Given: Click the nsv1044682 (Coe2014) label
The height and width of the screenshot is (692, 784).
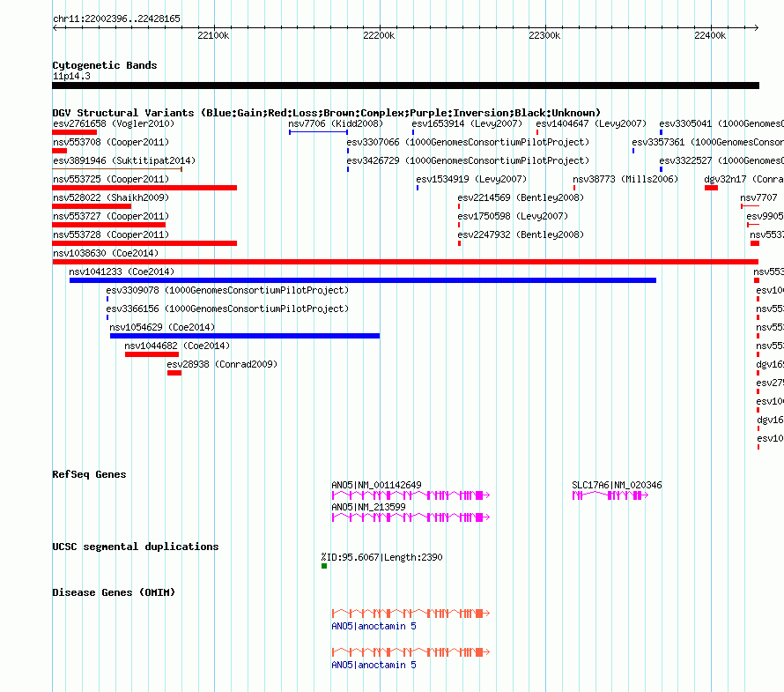Looking at the screenshot, I should coord(177,346).
